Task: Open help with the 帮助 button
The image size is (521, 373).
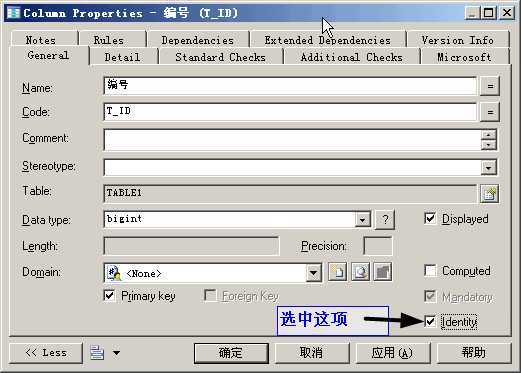Action: point(474,353)
